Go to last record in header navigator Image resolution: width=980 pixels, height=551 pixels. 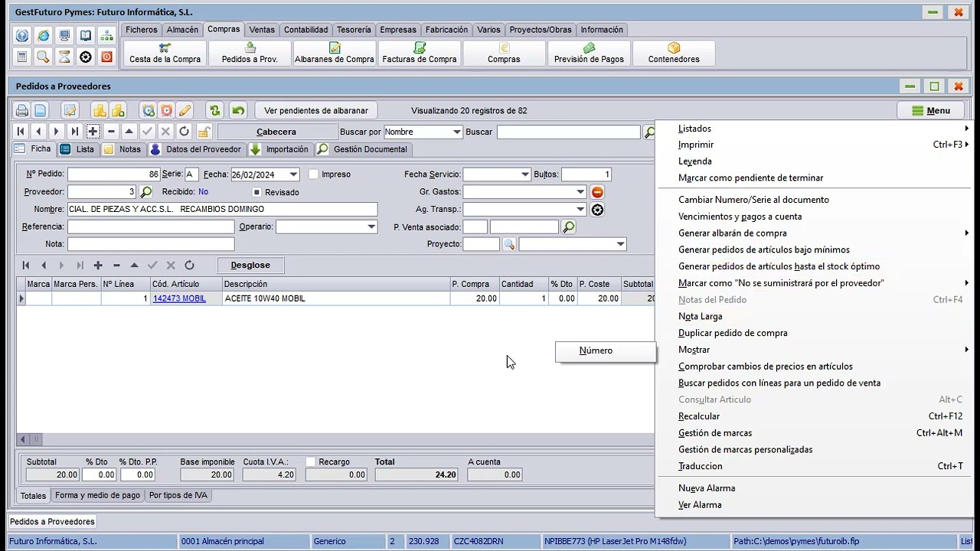point(74,132)
